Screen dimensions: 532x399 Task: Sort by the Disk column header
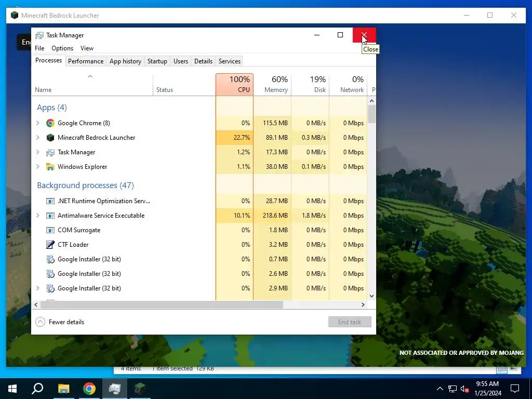point(310,85)
